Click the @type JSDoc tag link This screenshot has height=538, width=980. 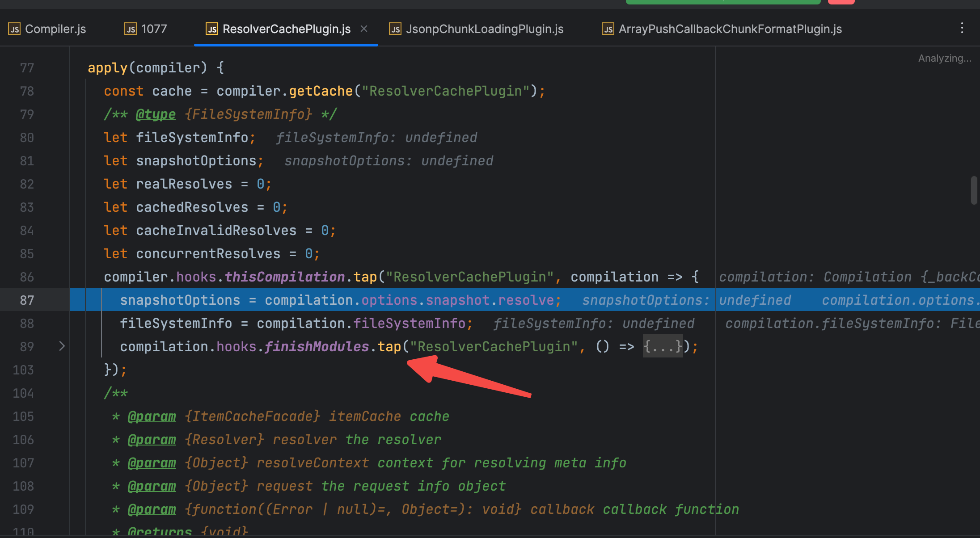tap(156, 114)
